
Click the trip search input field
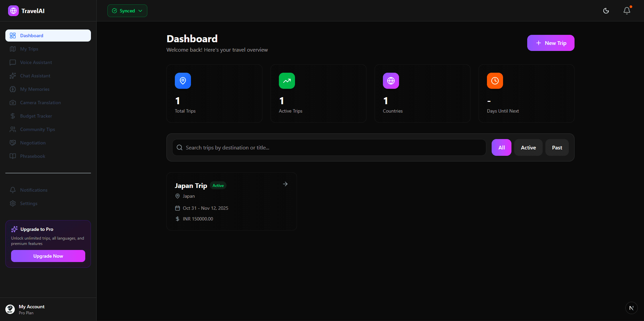click(328, 147)
